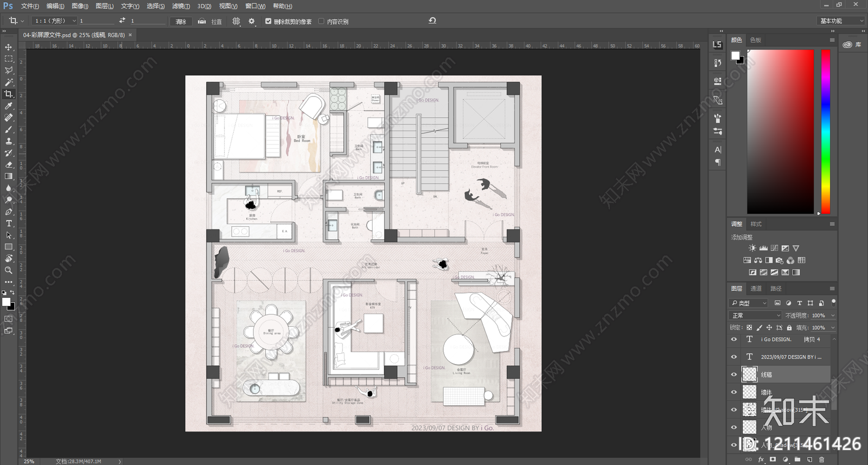The image size is (868, 465).
Task: Select the Rectangular Marquee tool
Action: 9,59
